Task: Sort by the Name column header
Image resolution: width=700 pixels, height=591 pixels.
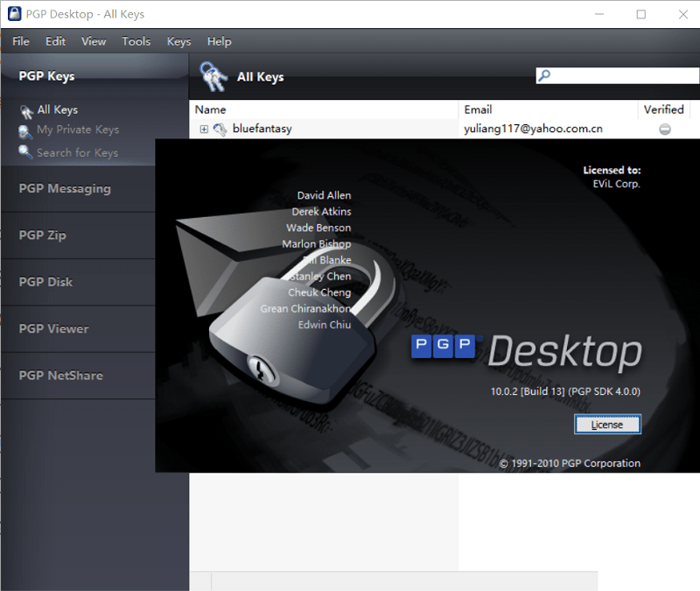Action: 324,109
